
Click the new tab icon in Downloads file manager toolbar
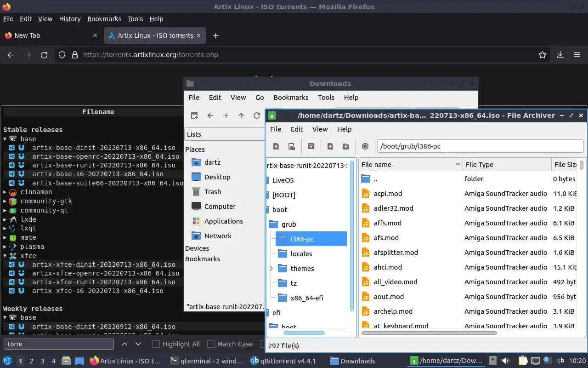[x=194, y=115]
